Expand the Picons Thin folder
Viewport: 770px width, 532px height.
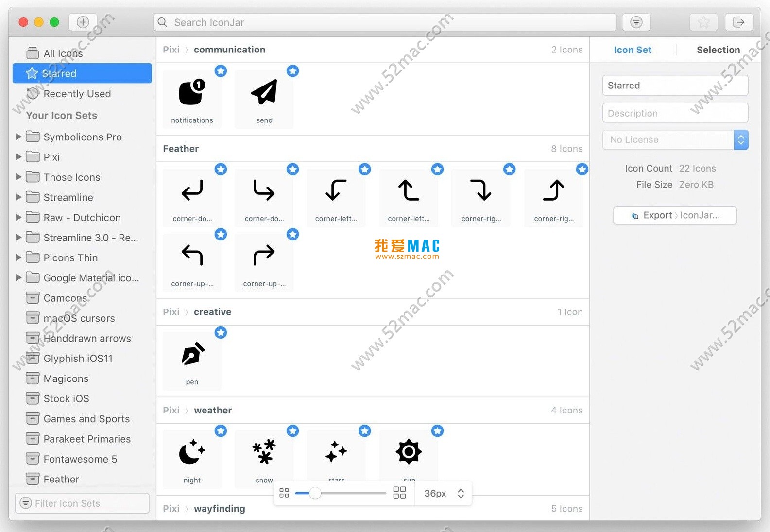click(x=18, y=257)
